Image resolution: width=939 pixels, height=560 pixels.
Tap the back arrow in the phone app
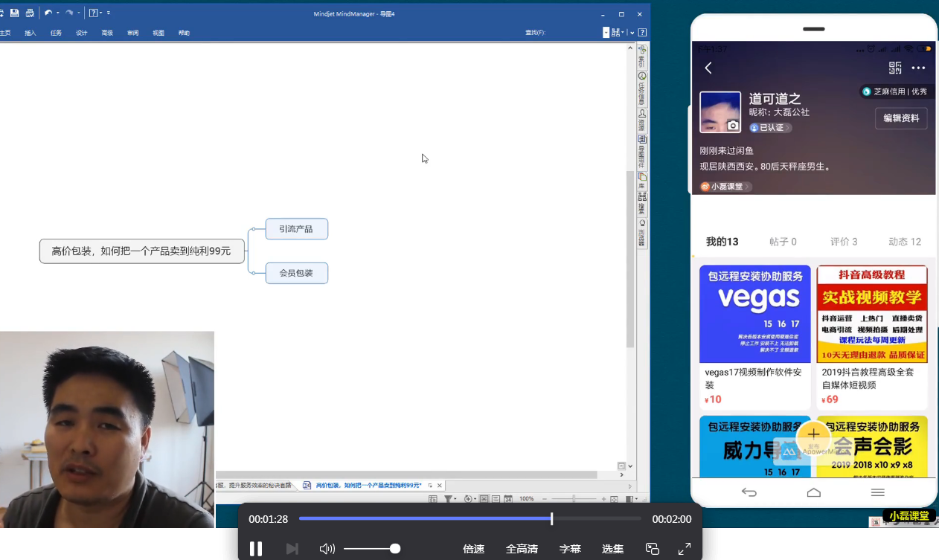[708, 68]
